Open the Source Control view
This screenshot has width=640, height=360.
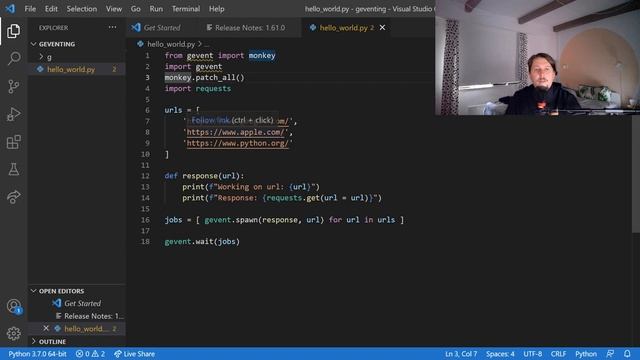pos(13,86)
